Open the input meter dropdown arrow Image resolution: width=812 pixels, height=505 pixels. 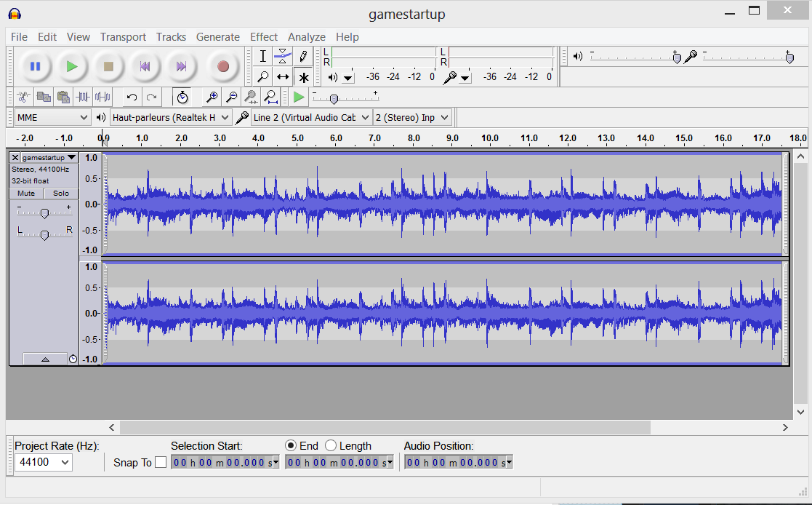coord(465,78)
